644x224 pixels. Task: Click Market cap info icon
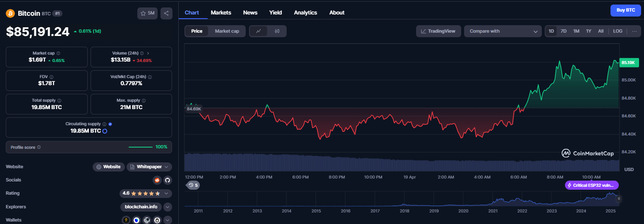point(58,53)
